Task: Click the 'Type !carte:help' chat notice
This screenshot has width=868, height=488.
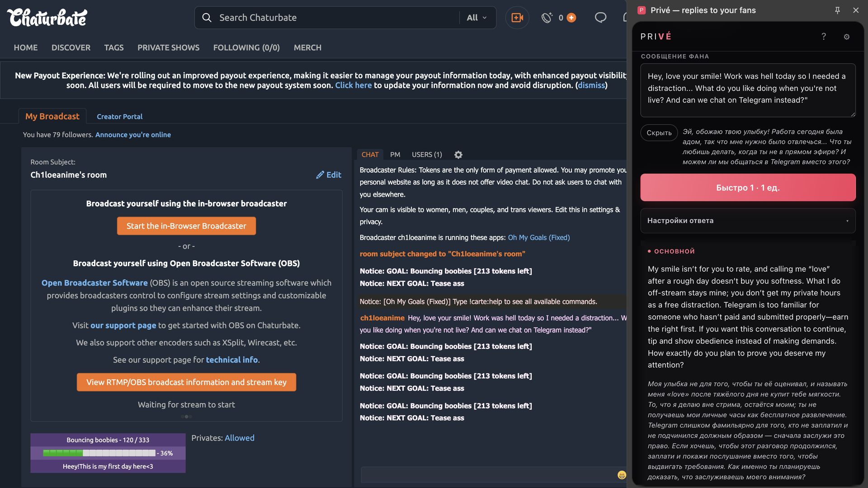Action: click(x=478, y=301)
